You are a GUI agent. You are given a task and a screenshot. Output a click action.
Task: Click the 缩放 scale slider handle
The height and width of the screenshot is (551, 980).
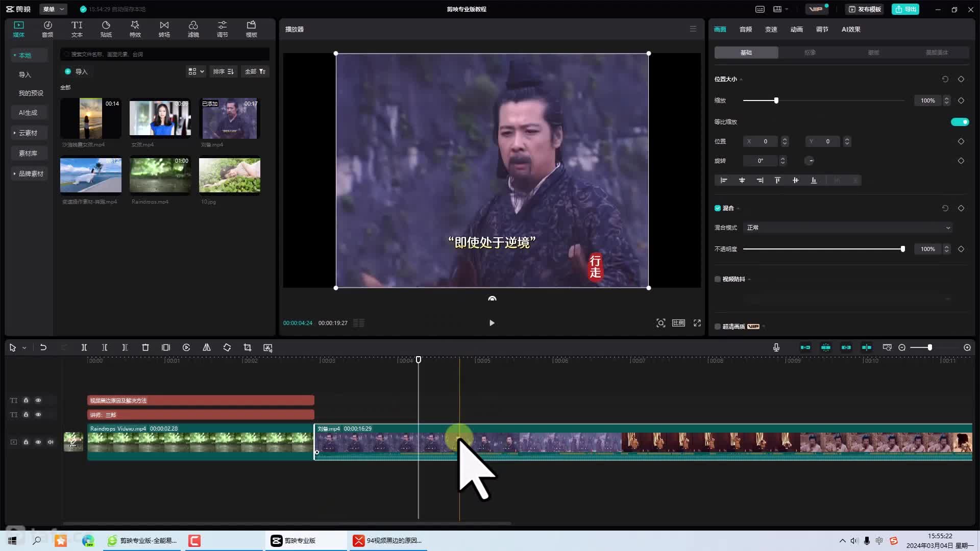(776, 101)
